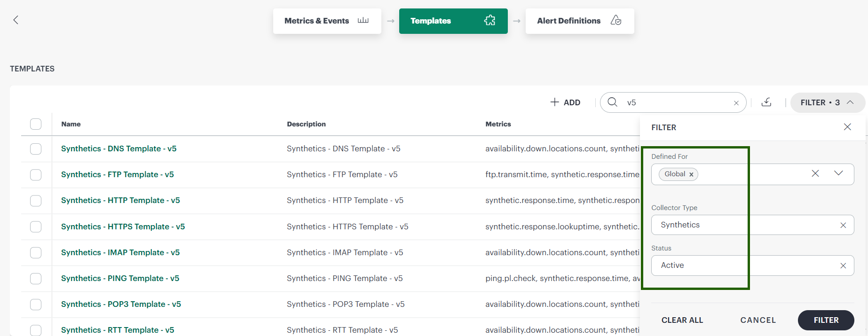Apply filters with the dark FILTER button
Viewport: 868px width, 336px height.
(826, 320)
